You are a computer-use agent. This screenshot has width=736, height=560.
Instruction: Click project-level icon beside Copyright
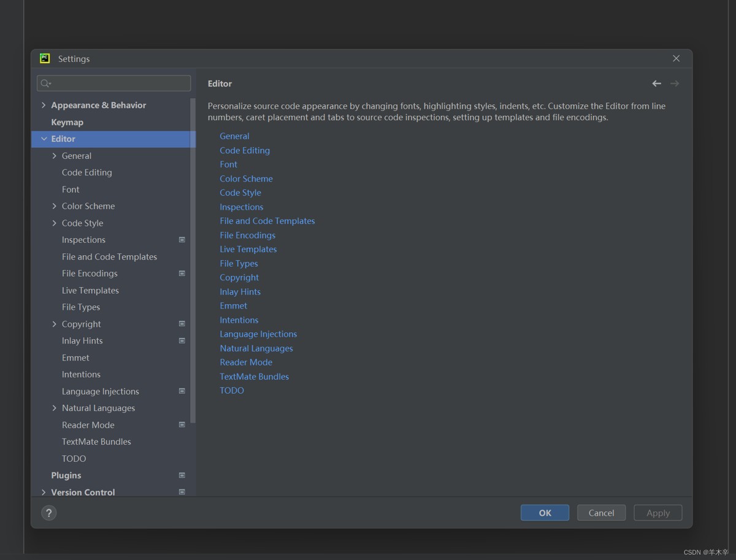pyautogui.click(x=182, y=324)
